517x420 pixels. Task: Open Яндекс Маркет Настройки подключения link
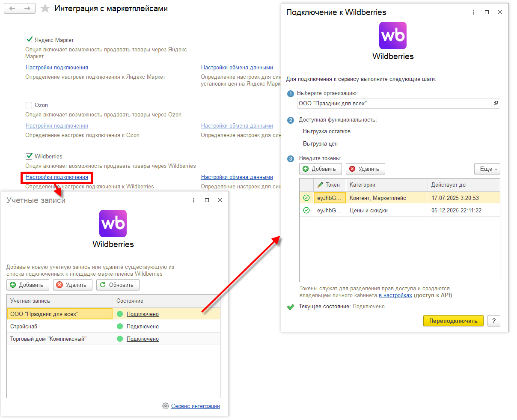57,68
